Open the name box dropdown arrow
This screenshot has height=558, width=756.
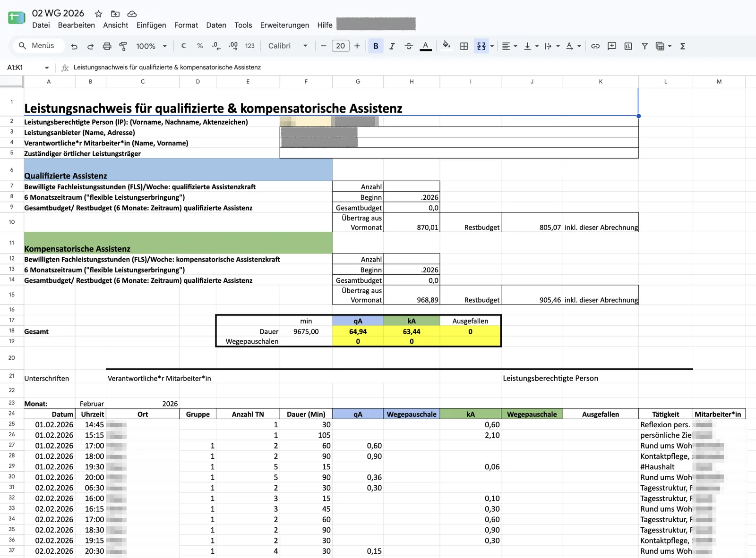47,68
